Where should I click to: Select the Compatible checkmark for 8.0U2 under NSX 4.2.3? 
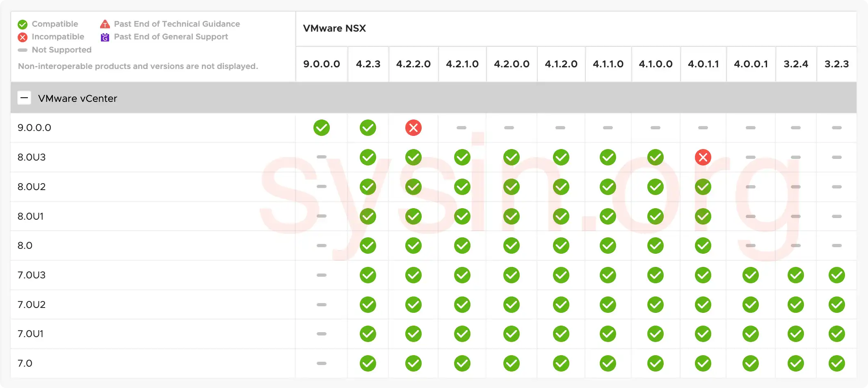coord(368,187)
